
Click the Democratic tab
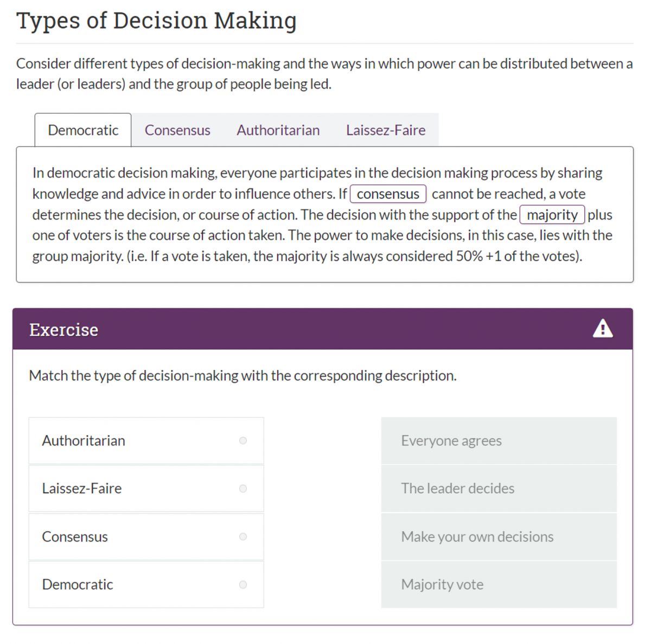83,130
